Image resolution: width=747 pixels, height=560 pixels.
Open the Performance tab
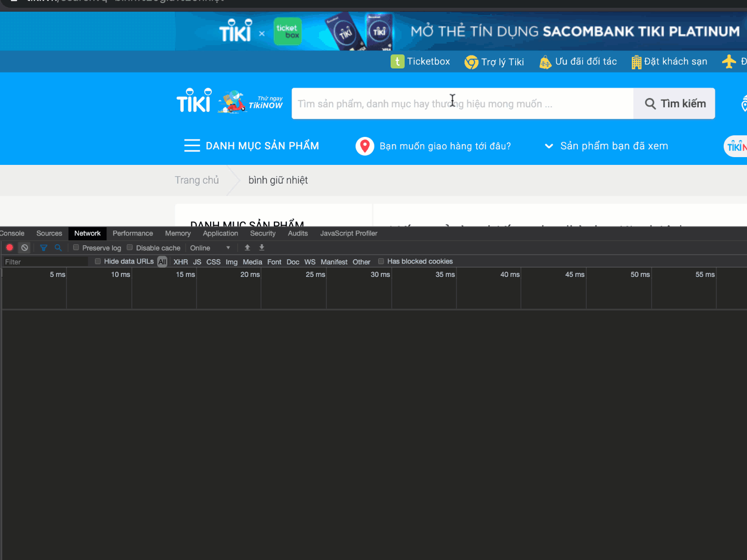(133, 233)
